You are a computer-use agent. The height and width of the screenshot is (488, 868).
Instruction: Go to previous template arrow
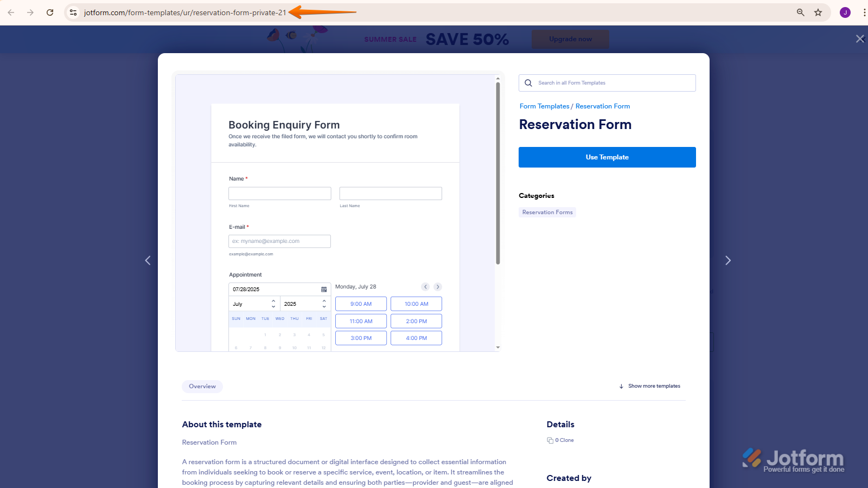point(148,260)
